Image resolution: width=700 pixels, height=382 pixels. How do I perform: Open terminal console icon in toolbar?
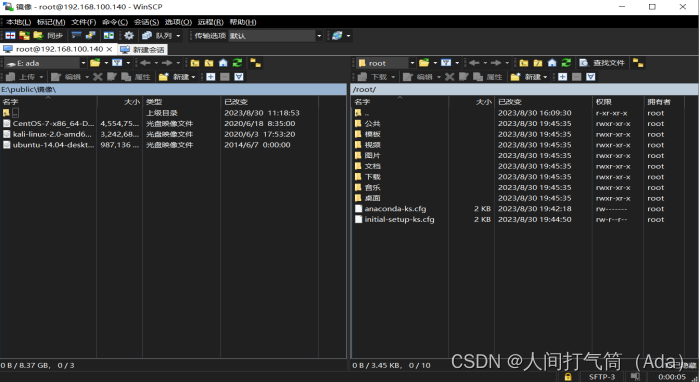click(77, 36)
